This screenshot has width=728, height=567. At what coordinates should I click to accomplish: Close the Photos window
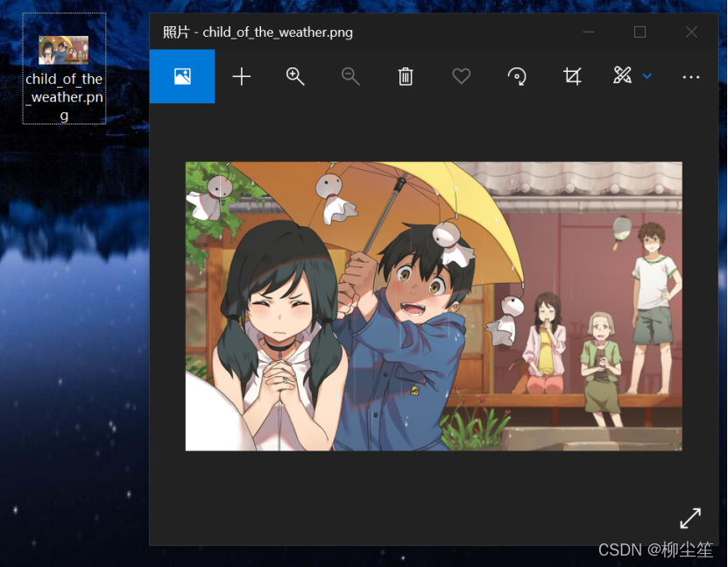[x=691, y=32]
